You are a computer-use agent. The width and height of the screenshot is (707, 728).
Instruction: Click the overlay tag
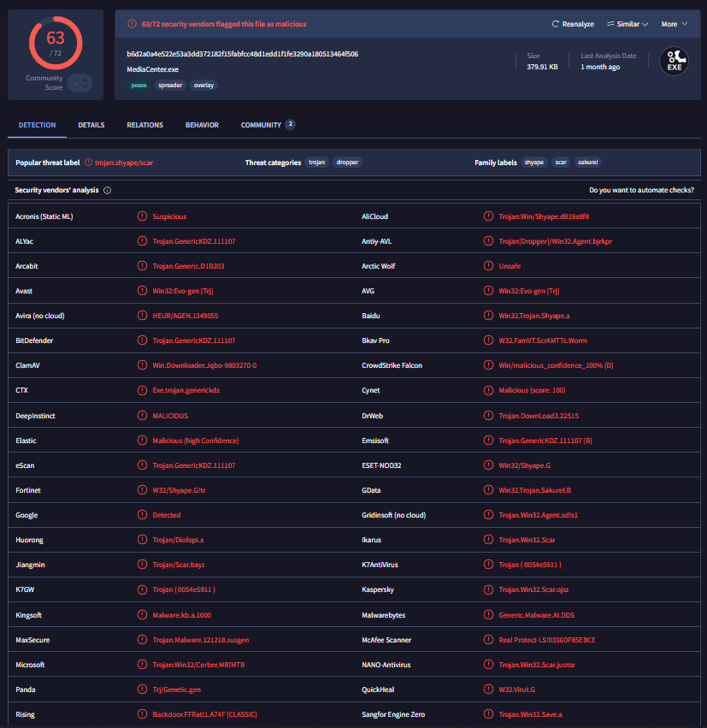(x=203, y=85)
